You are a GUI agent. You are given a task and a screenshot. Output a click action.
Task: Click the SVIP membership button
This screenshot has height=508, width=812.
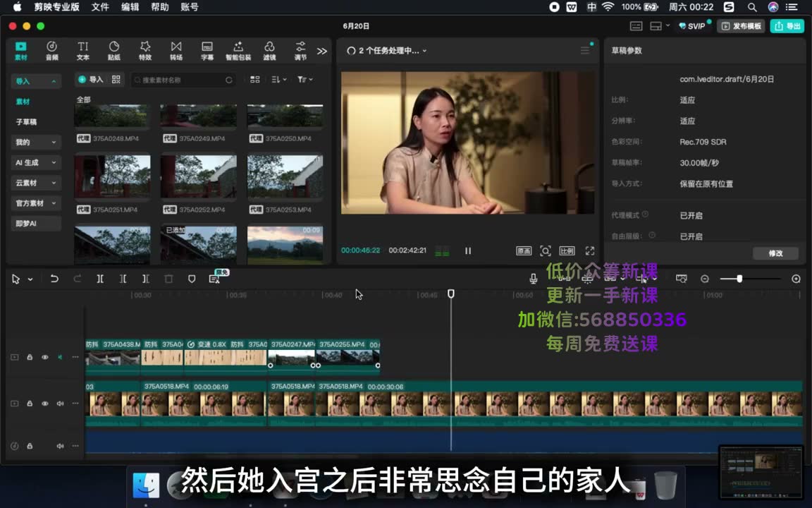692,26
